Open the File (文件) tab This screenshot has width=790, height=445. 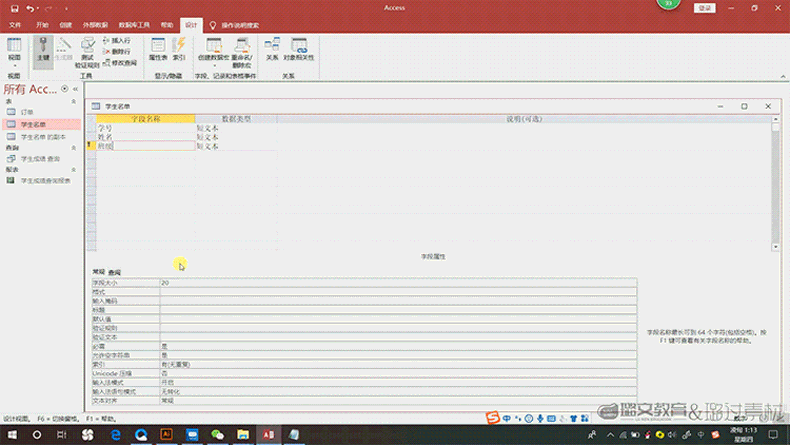coord(15,25)
